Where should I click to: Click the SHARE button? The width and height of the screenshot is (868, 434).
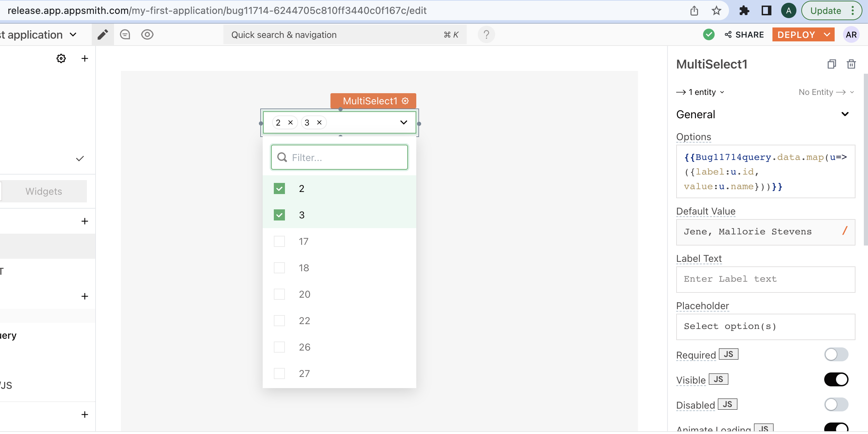pyautogui.click(x=744, y=34)
